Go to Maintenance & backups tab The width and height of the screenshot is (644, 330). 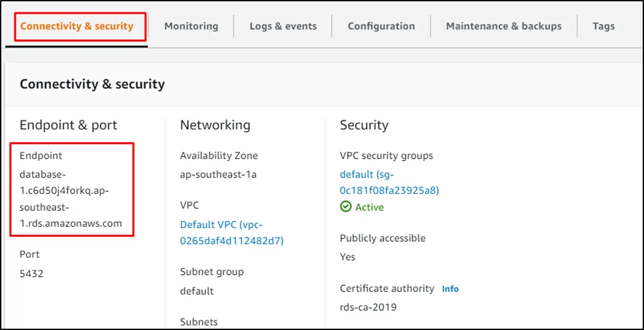(x=503, y=26)
